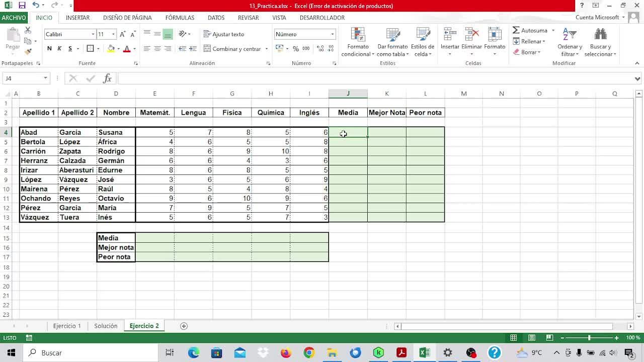Toggle middle vertical alignment

[157, 34]
